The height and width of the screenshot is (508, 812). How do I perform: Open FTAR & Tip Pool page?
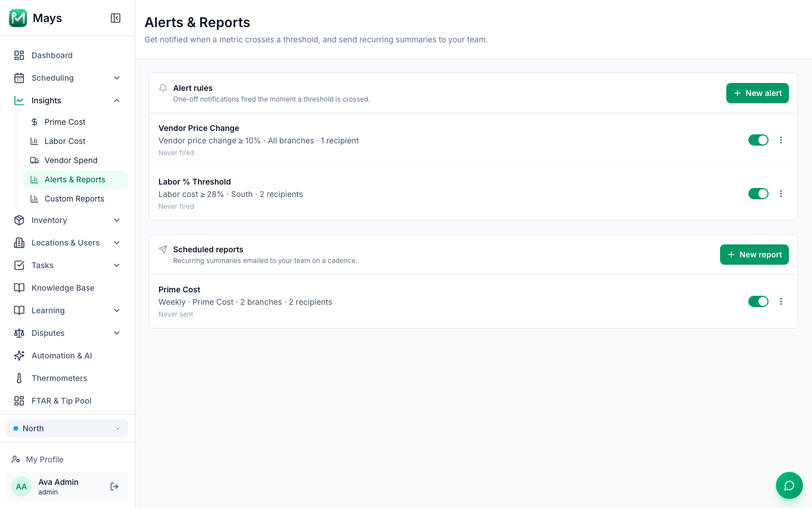67,401
